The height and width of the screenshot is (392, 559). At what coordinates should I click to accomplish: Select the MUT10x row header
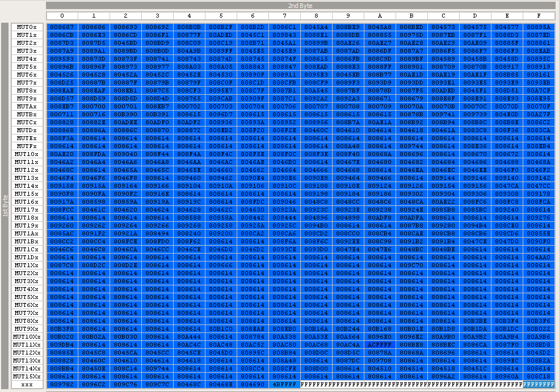27,154
